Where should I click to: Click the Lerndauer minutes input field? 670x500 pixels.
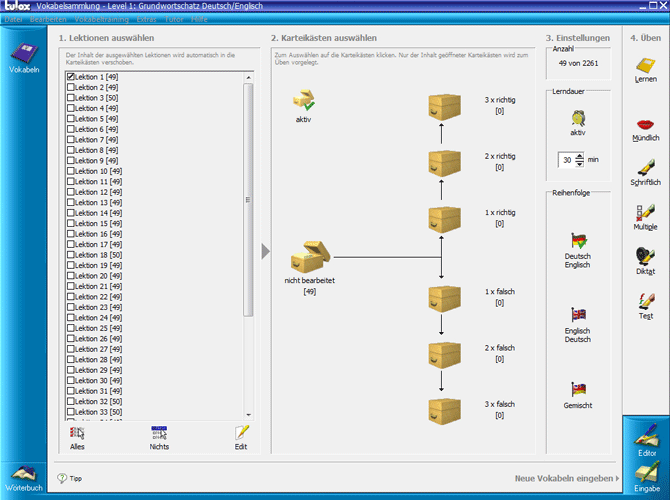coord(567,160)
